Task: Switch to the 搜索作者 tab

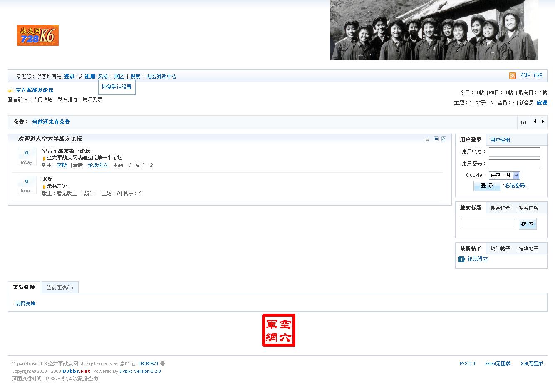Action: click(500, 208)
